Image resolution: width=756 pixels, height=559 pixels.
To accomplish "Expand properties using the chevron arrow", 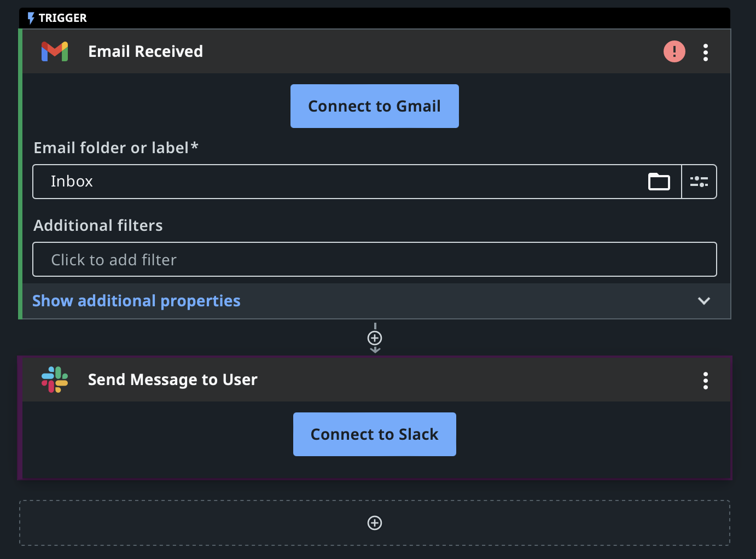I will point(704,301).
